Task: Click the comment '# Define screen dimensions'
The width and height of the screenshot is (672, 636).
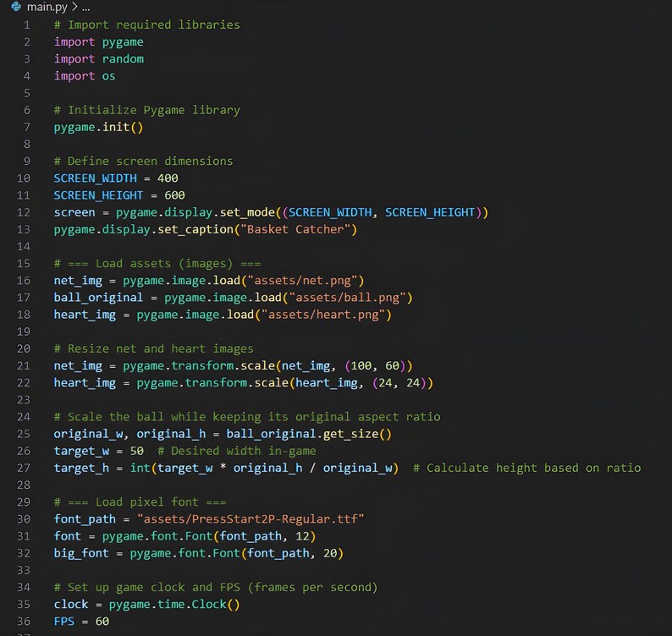Action: click(x=143, y=161)
